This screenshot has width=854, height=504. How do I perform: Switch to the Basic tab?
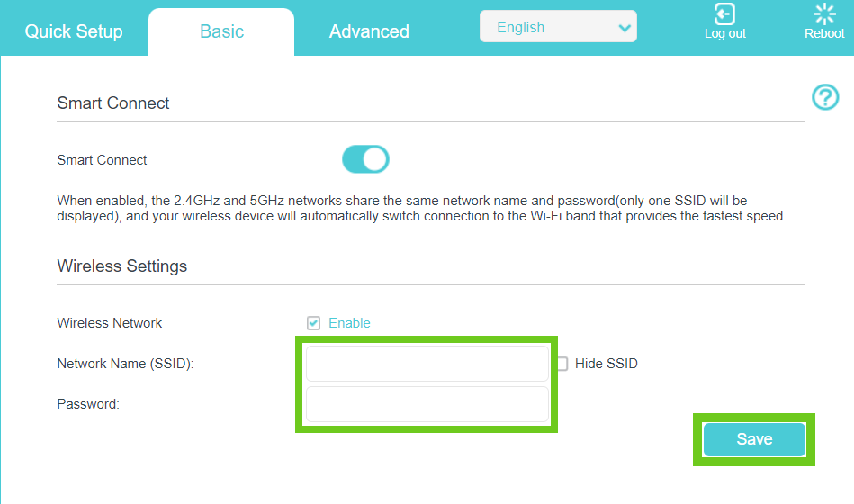pos(221,31)
